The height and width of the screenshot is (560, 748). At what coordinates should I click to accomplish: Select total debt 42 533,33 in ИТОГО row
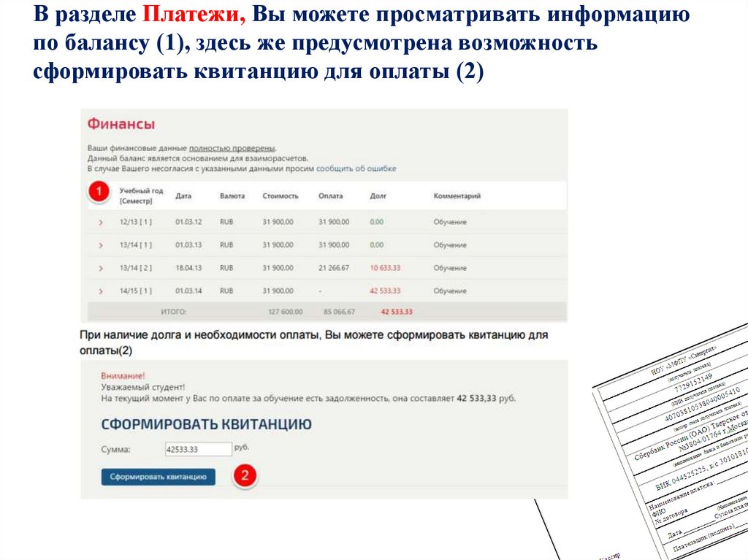[397, 312]
